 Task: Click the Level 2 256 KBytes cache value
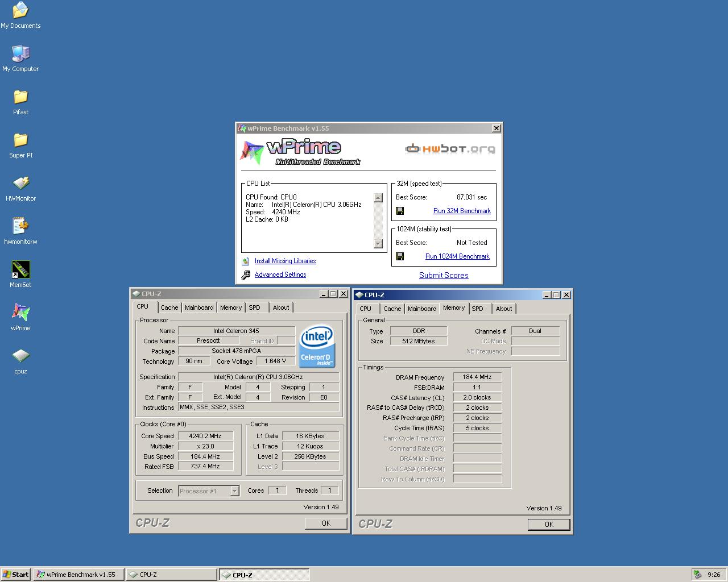[311, 456]
